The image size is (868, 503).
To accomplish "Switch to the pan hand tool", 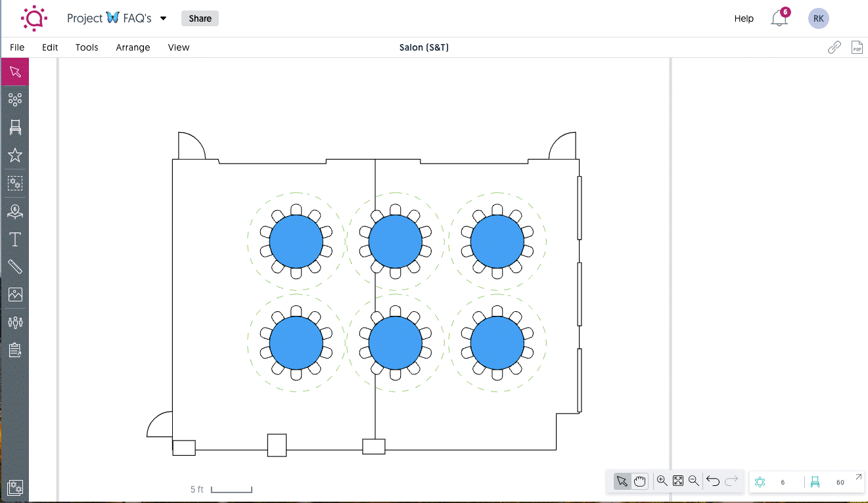I will point(638,481).
